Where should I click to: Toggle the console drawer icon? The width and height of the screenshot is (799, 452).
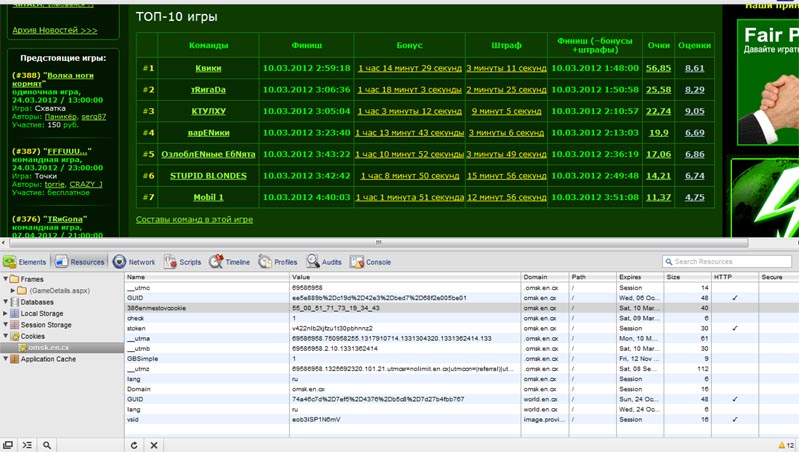click(27, 445)
